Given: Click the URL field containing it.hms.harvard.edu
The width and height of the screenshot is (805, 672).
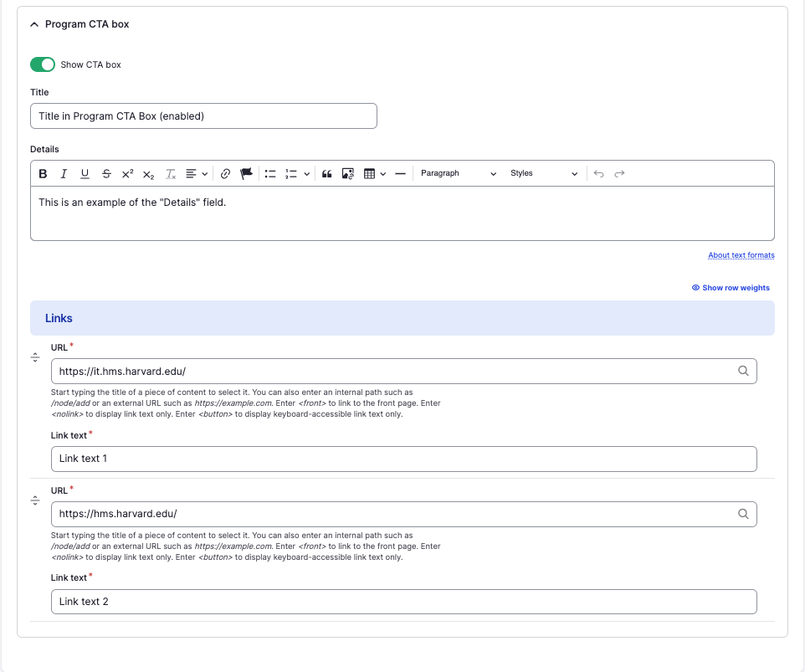Looking at the screenshot, I should point(393,372).
